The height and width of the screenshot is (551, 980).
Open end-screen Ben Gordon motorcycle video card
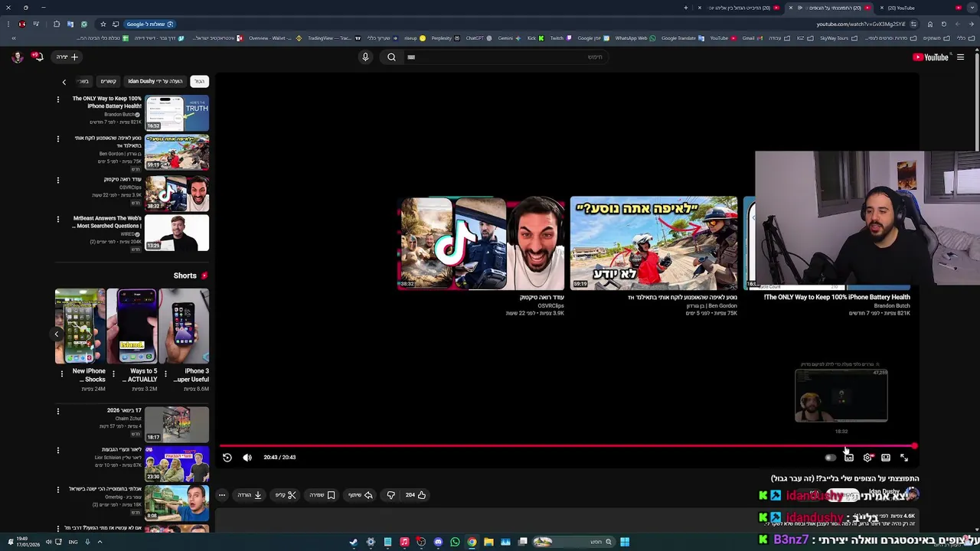pos(654,243)
